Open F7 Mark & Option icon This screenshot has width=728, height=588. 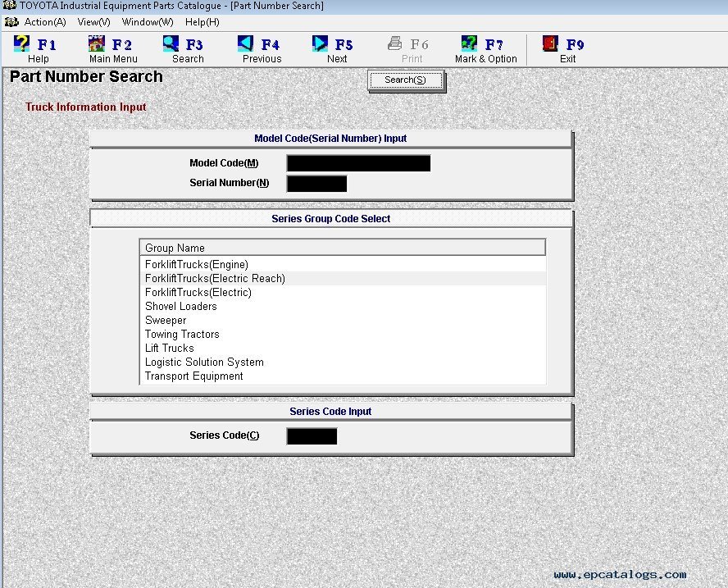click(469, 43)
